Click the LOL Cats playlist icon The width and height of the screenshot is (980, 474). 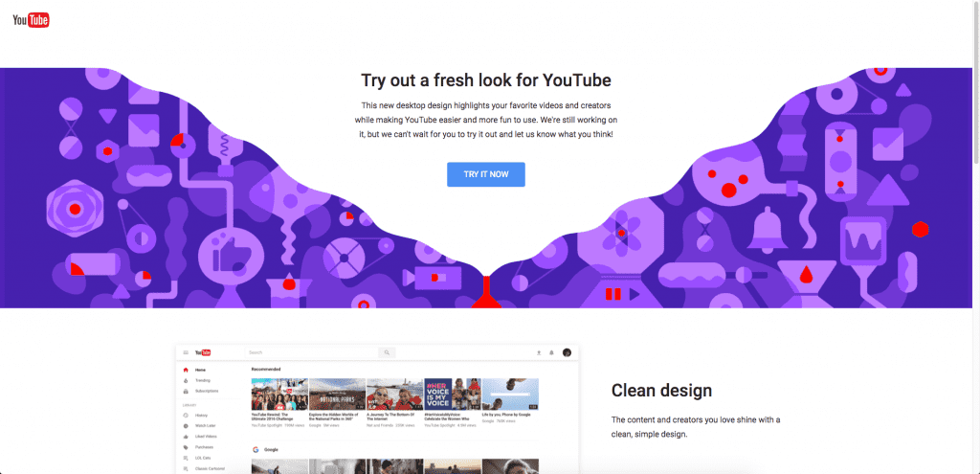pyautogui.click(x=186, y=458)
